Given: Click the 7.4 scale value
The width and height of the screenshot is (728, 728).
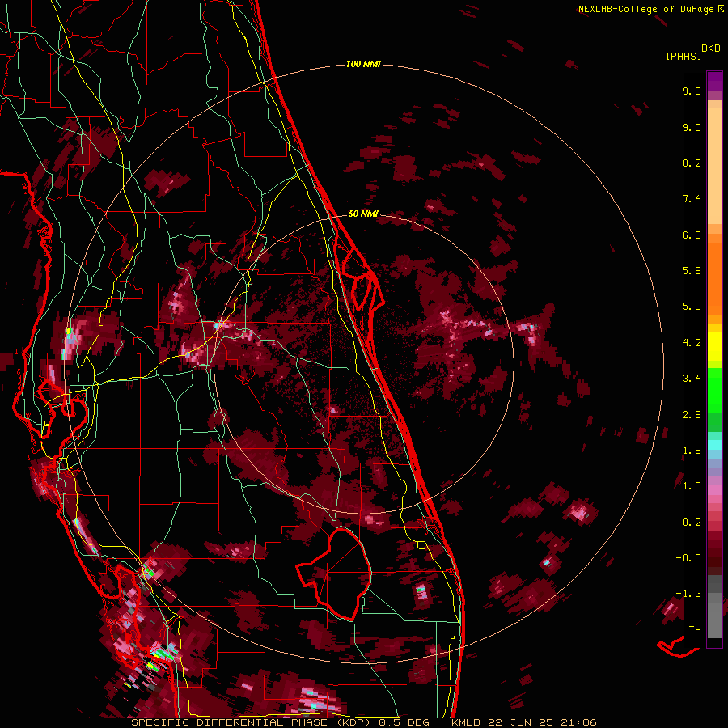Looking at the screenshot, I should point(692,199).
